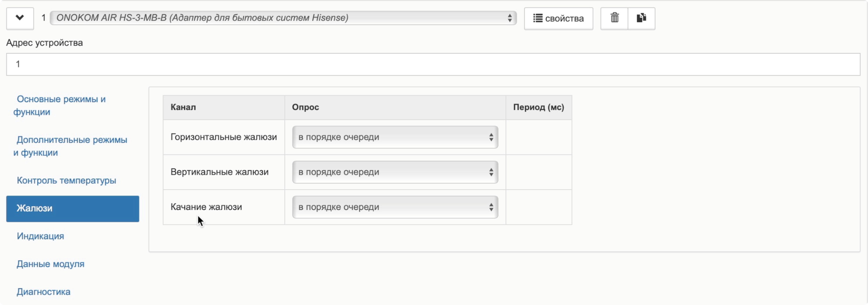Click the copy device icon

pyautogui.click(x=641, y=18)
